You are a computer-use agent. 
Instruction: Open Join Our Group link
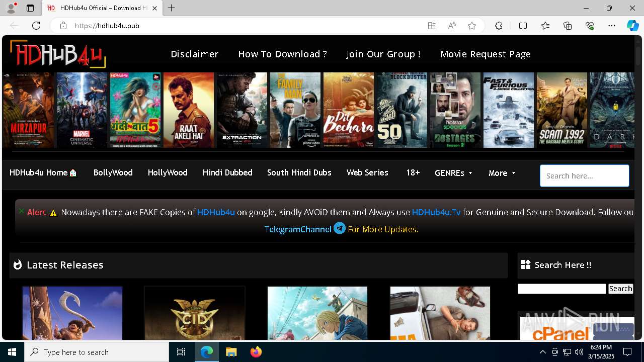coord(383,54)
